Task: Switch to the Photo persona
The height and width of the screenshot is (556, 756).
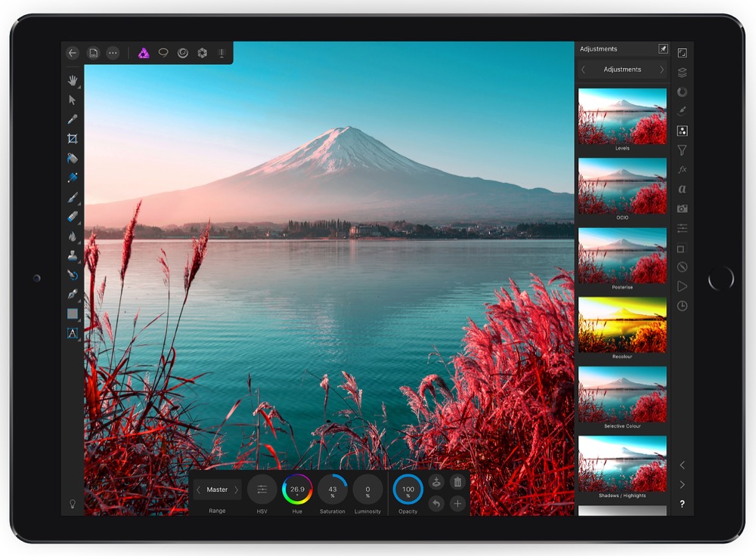Action: pyautogui.click(x=143, y=53)
